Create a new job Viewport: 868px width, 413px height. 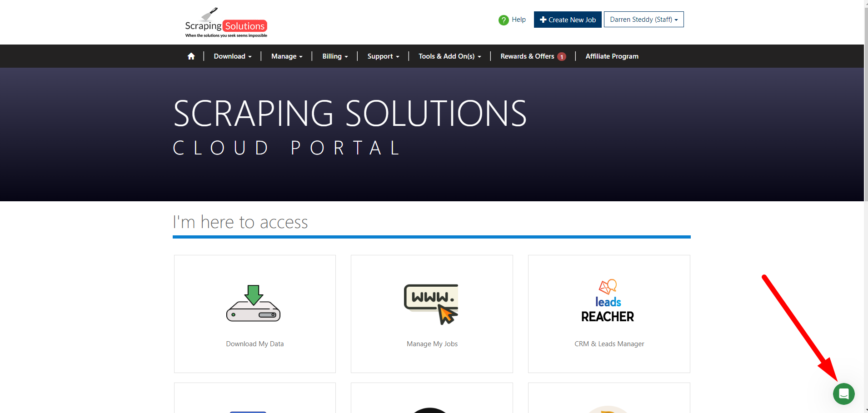[x=568, y=20]
